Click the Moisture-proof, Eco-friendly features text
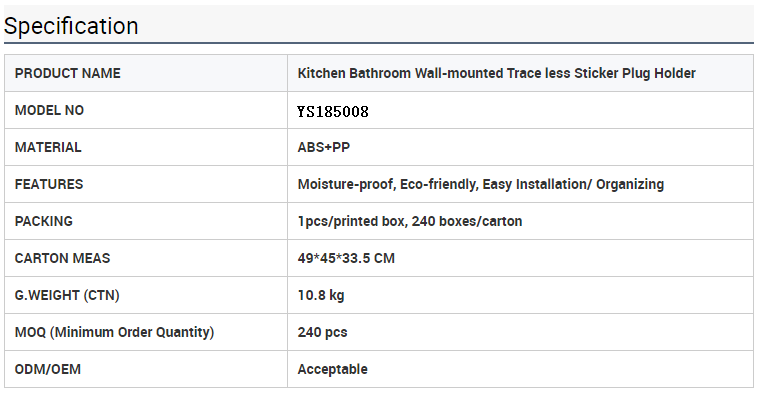759x394 pixels. [481, 184]
